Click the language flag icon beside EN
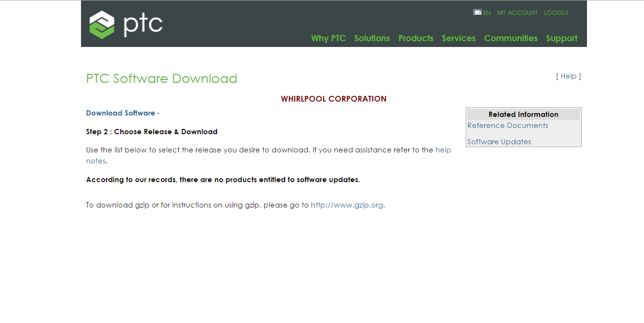This screenshot has height=323, width=644. (x=477, y=12)
